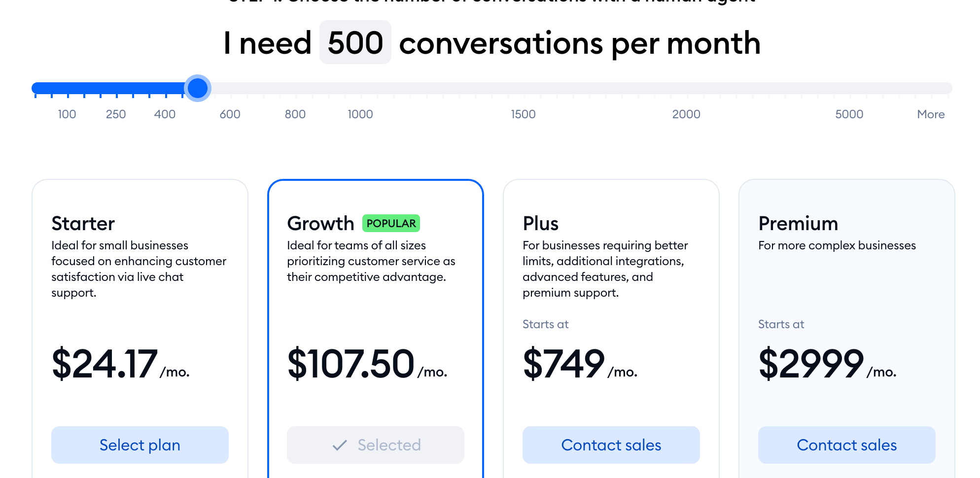The image size is (980, 478).
Task: Pick the 400 conversations mark
Action: coord(165,114)
